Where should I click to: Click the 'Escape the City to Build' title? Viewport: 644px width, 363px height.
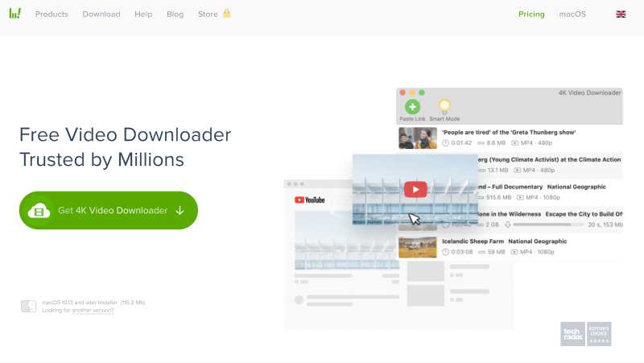tap(584, 214)
